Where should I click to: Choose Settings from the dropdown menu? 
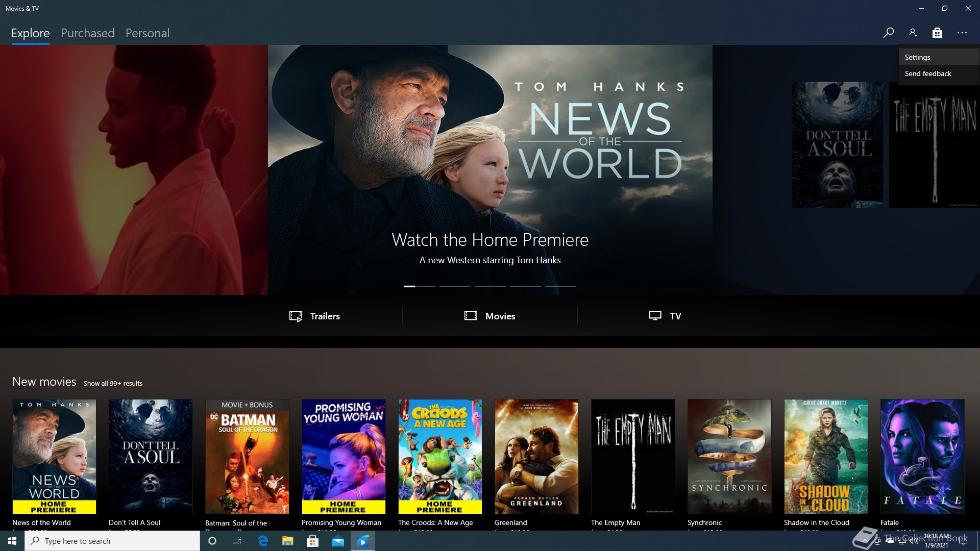point(939,57)
